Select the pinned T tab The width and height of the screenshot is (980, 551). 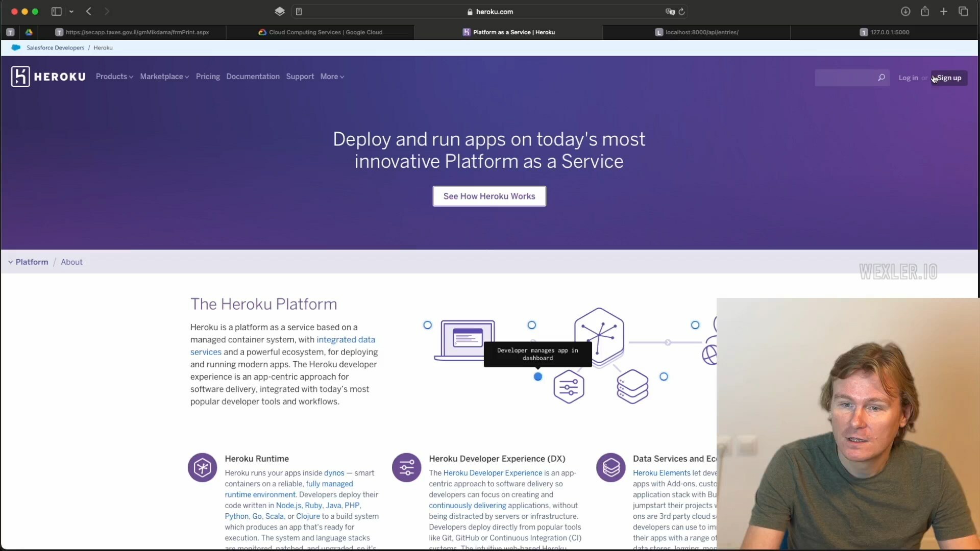pyautogui.click(x=10, y=32)
